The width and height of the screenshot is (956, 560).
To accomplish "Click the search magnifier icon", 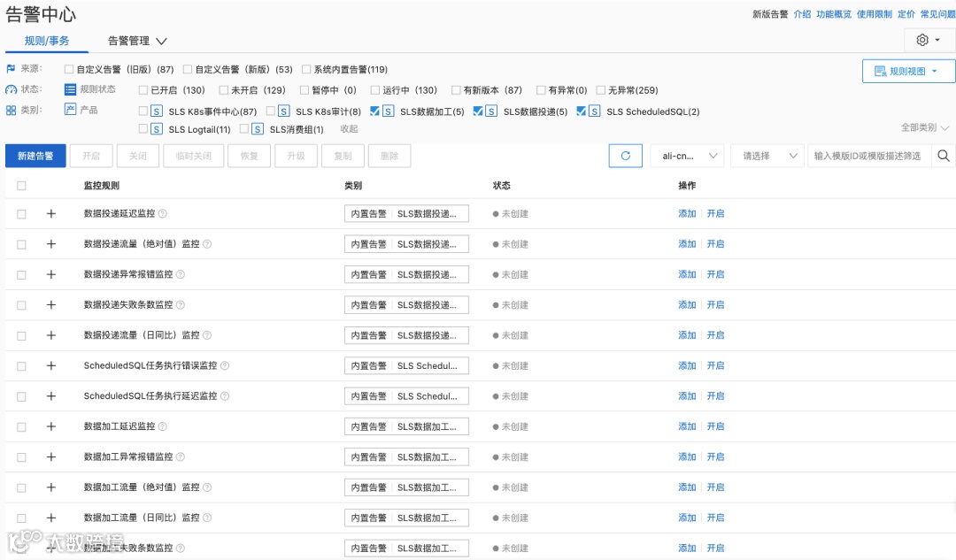I will (x=944, y=156).
